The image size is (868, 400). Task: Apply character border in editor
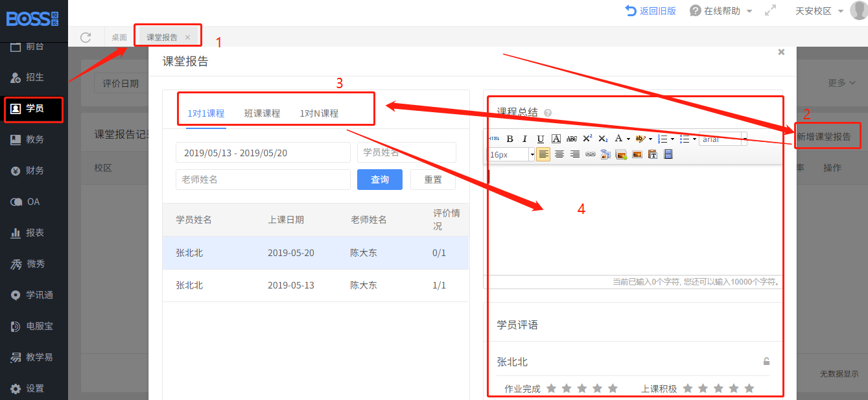click(x=556, y=139)
